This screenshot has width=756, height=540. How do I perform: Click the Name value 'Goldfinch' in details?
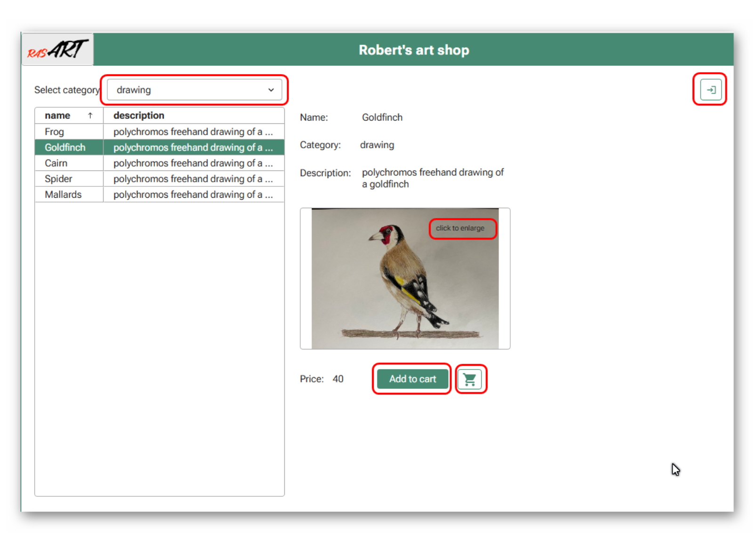pyautogui.click(x=382, y=117)
